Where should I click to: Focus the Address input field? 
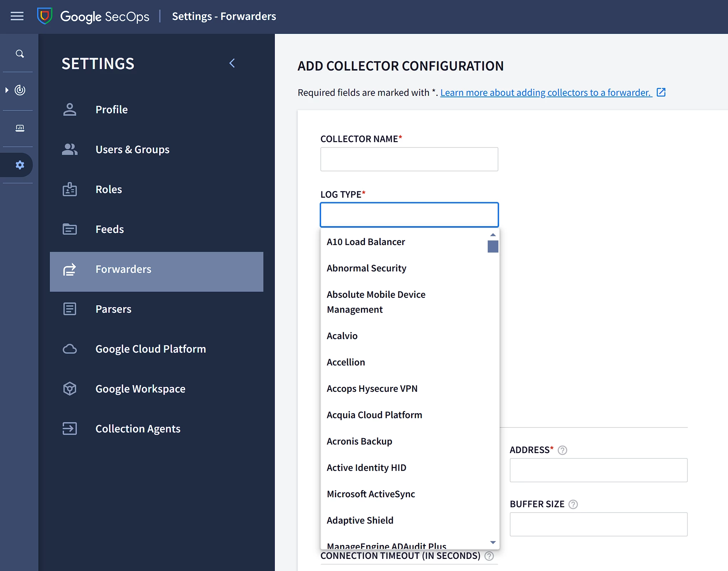tap(598, 470)
